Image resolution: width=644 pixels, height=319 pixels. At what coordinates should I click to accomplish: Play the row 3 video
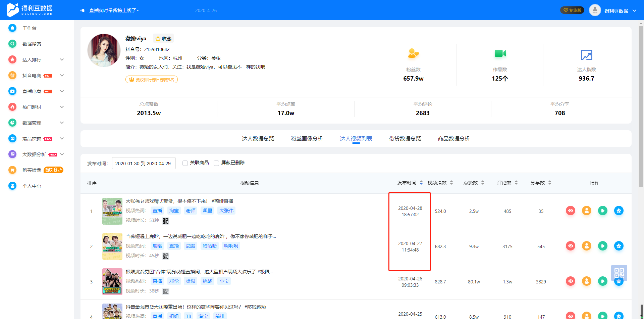(603, 281)
